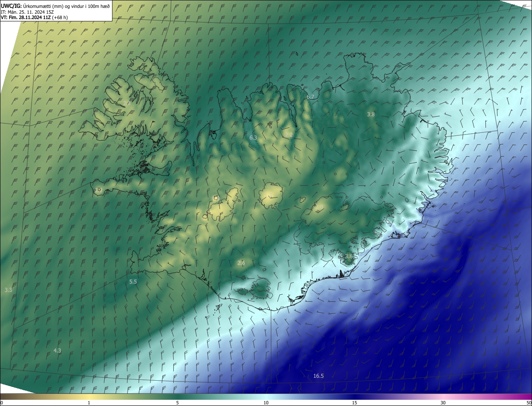
Task: Click the 10 mm mark on color legend
Action: (x=266, y=403)
